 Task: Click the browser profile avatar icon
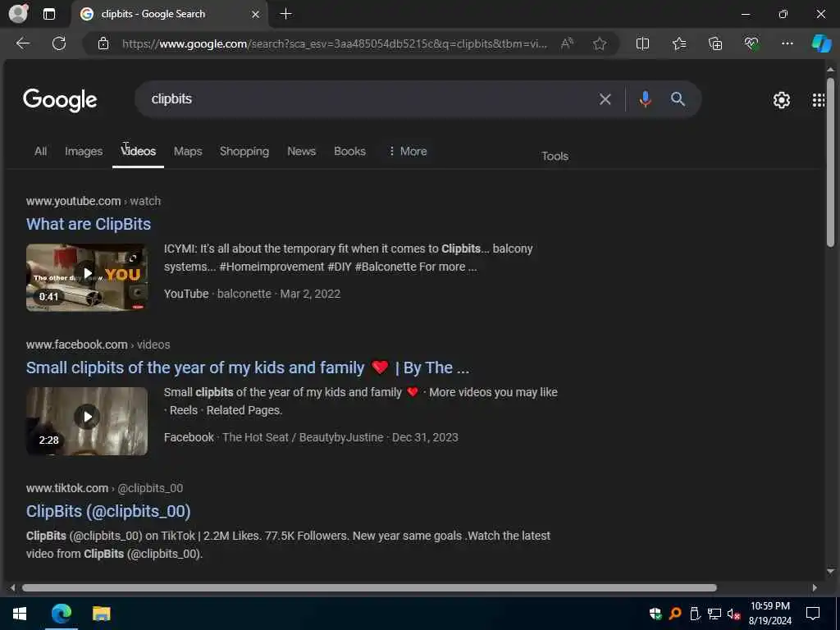pos(18,14)
